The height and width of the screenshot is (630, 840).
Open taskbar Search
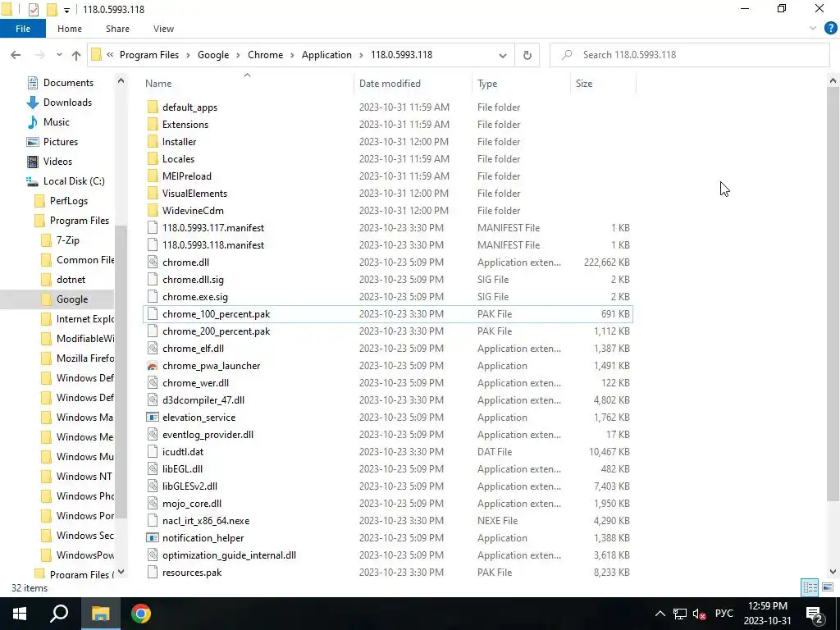click(x=59, y=614)
